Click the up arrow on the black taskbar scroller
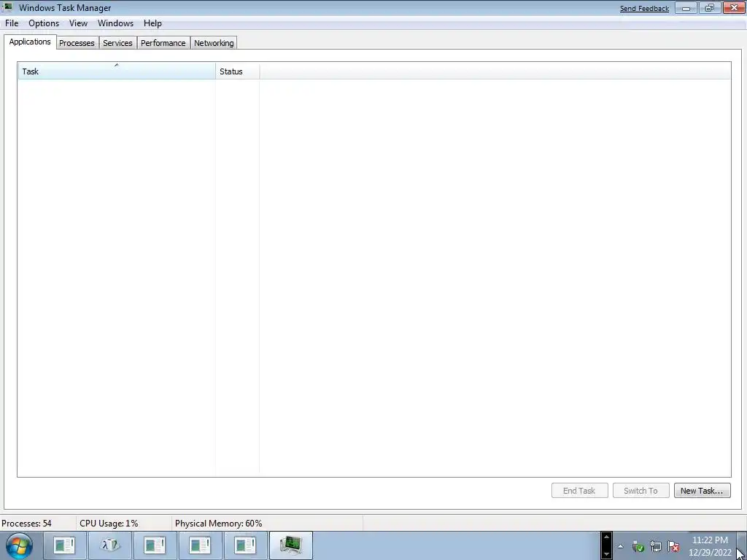The image size is (747, 560). (606, 537)
